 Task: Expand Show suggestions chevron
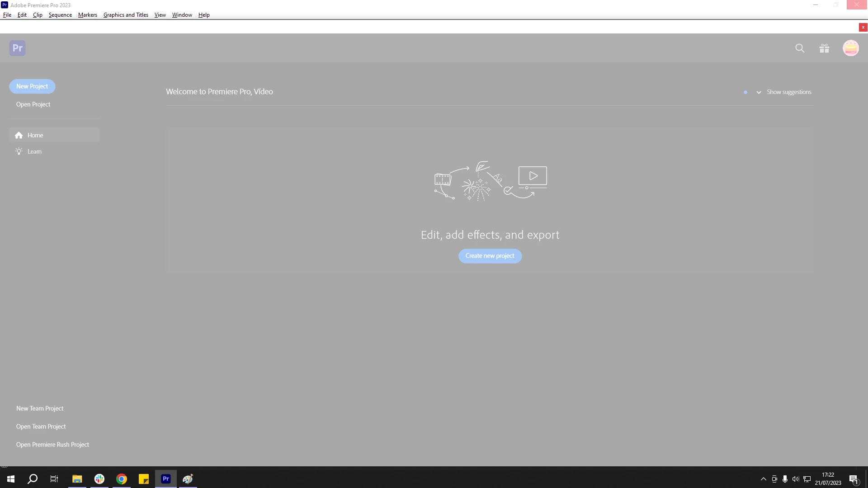[759, 92]
